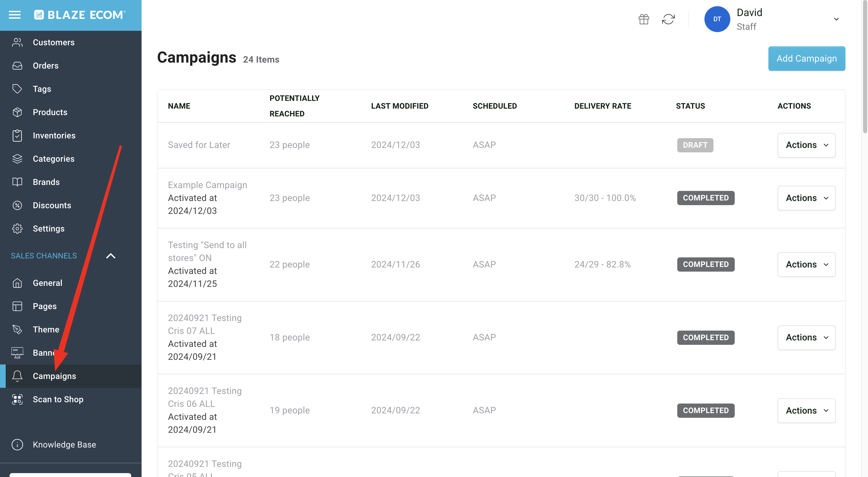This screenshot has height=477, width=868.
Task: Click the Products box icon
Action: pos(17,112)
